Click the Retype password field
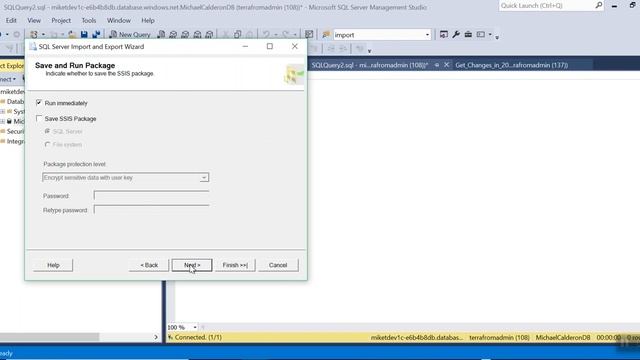The image size is (640, 360). click(151, 210)
